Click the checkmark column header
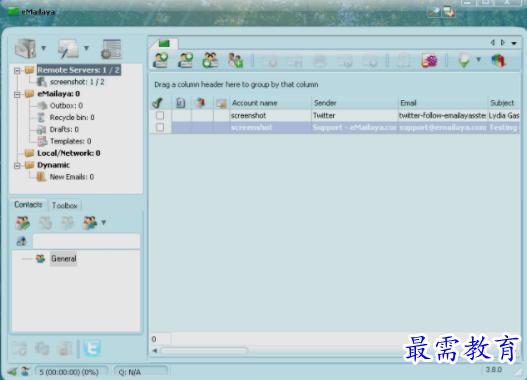527x380 pixels. [157, 103]
